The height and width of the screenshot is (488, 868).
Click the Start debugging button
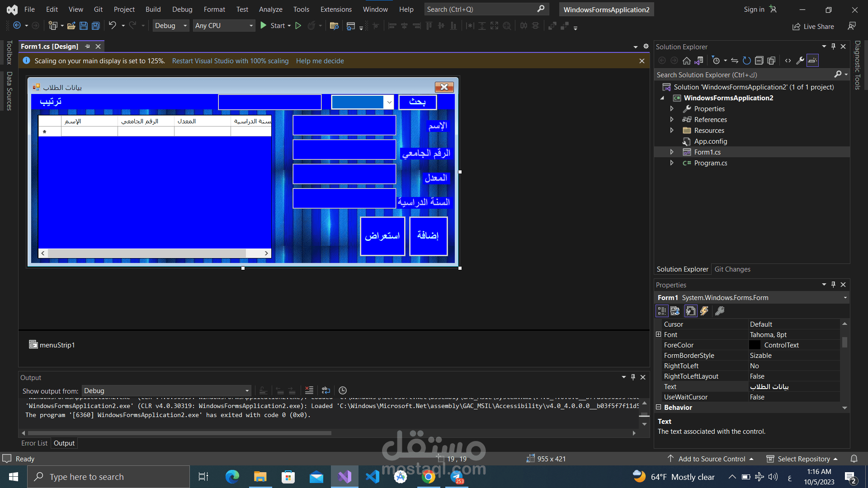[x=273, y=26]
